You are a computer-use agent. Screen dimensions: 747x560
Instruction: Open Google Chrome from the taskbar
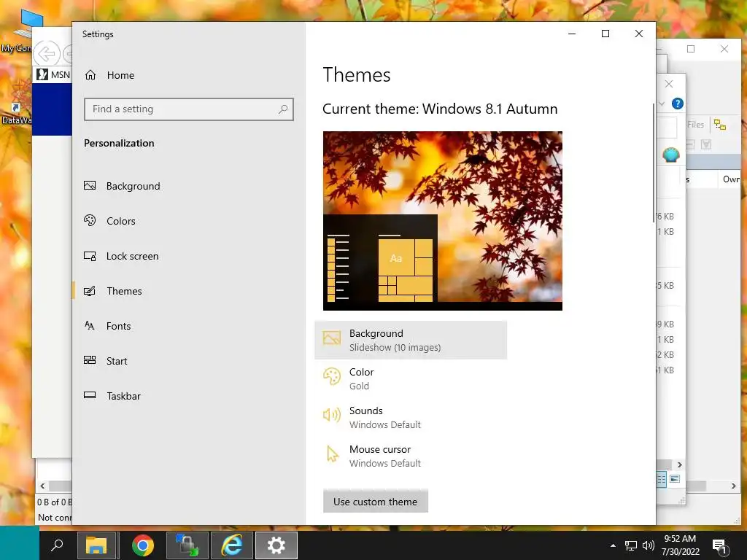pos(143,545)
